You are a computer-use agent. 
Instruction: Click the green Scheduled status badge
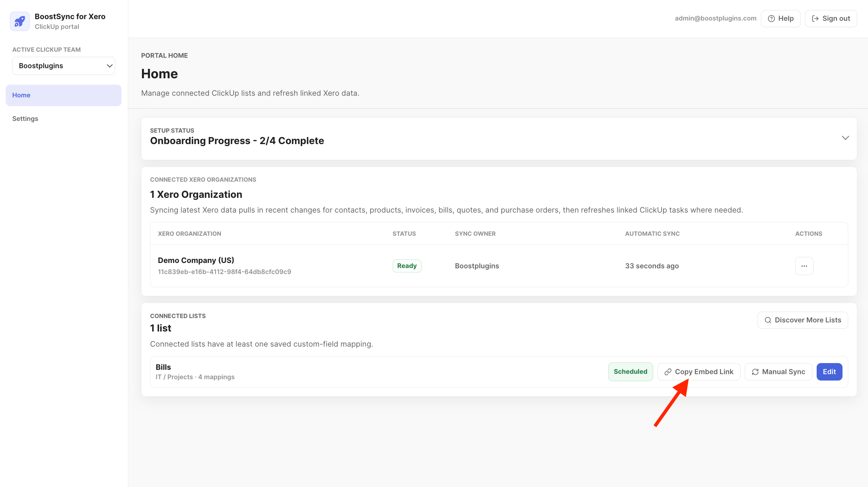(x=630, y=372)
